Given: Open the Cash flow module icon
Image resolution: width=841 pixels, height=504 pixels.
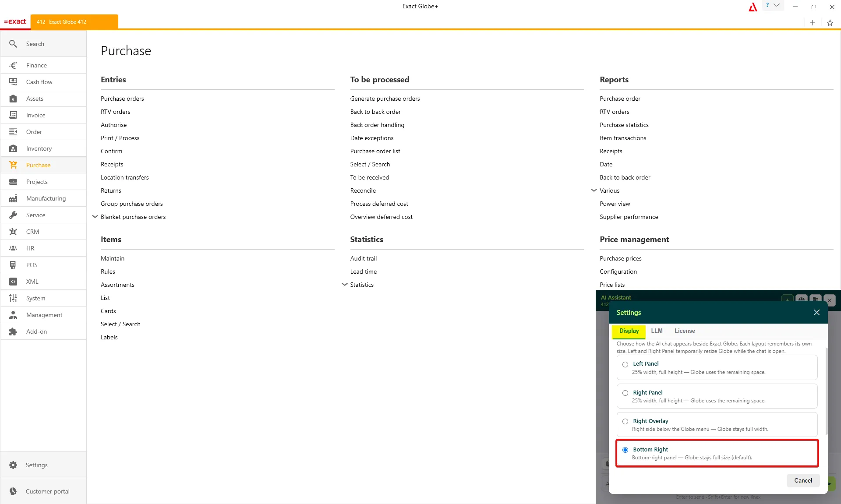Looking at the screenshot, I should (x=13, y=82).
